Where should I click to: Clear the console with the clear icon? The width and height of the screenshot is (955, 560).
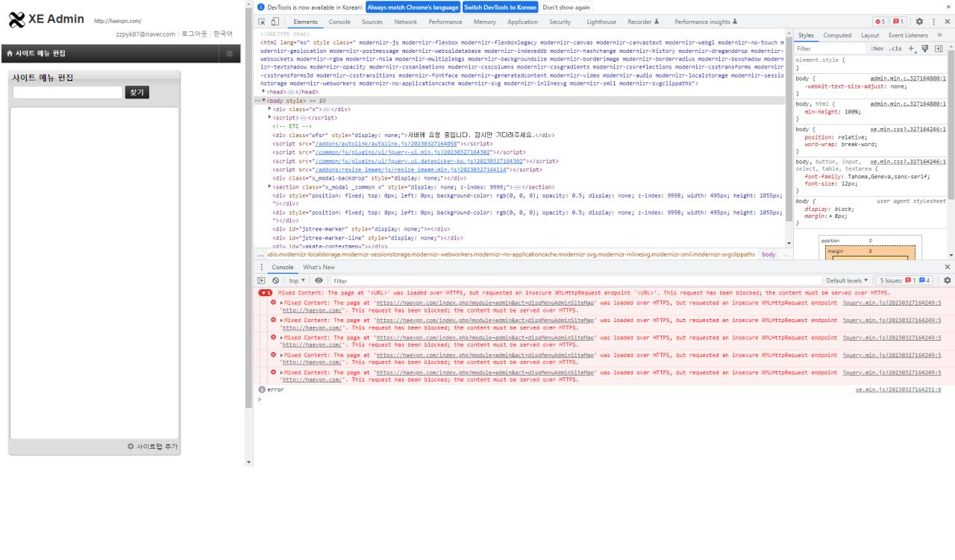coord(275,280)
